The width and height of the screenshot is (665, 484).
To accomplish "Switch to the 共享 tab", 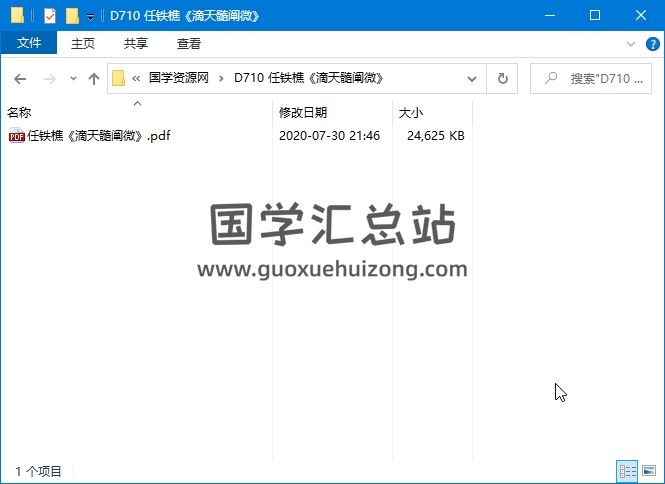I will pyautogui.click(x=136, y=43).
